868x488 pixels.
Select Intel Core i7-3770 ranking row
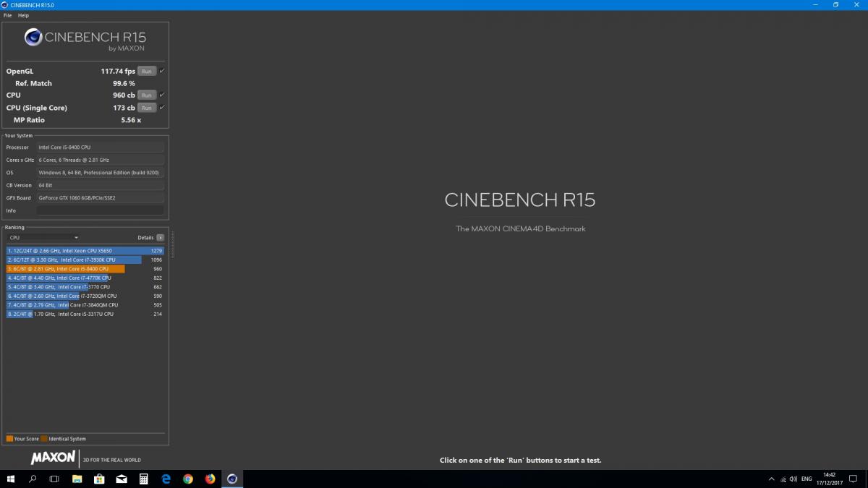pyautogui.click(x=85, y=287)
